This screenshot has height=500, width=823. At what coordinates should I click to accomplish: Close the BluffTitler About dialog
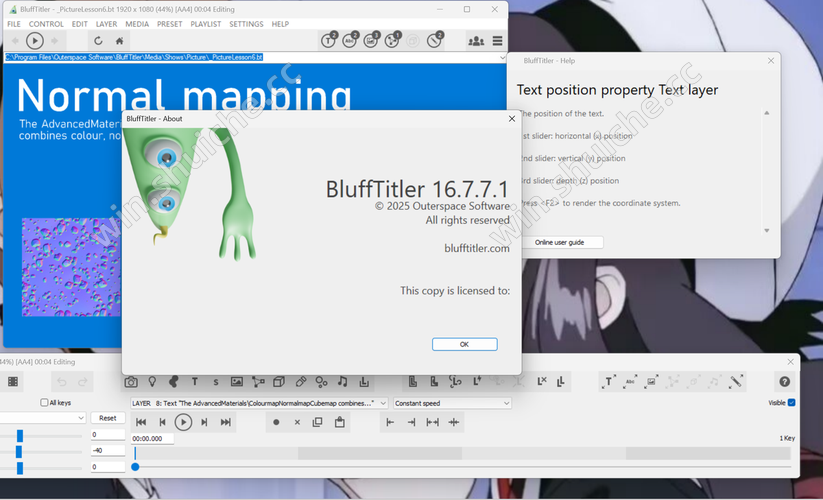pos(512,119)
